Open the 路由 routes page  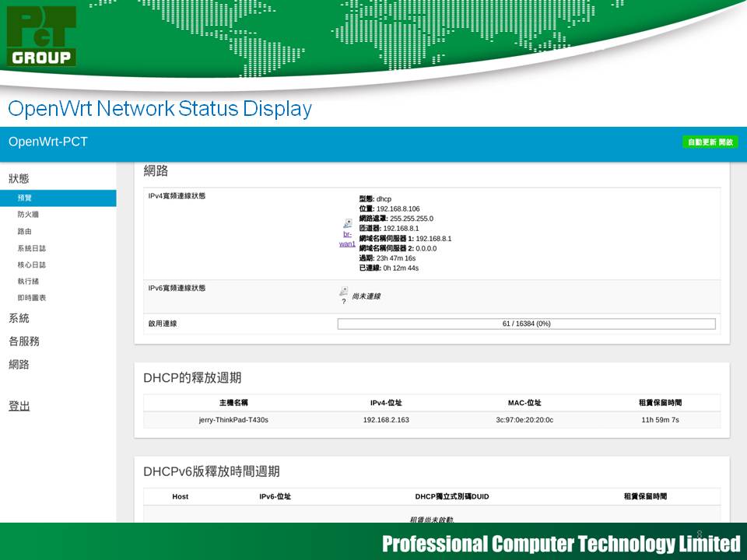(x=25, y=232)
